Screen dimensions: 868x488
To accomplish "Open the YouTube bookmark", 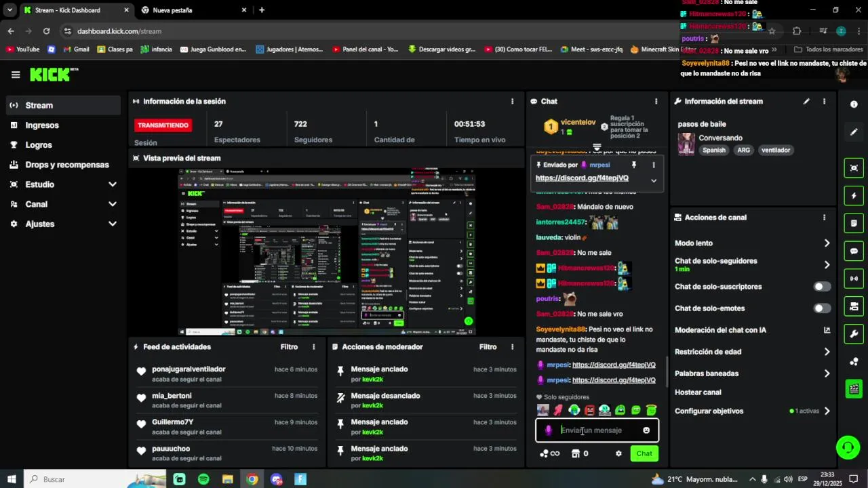I will (22, 49).
